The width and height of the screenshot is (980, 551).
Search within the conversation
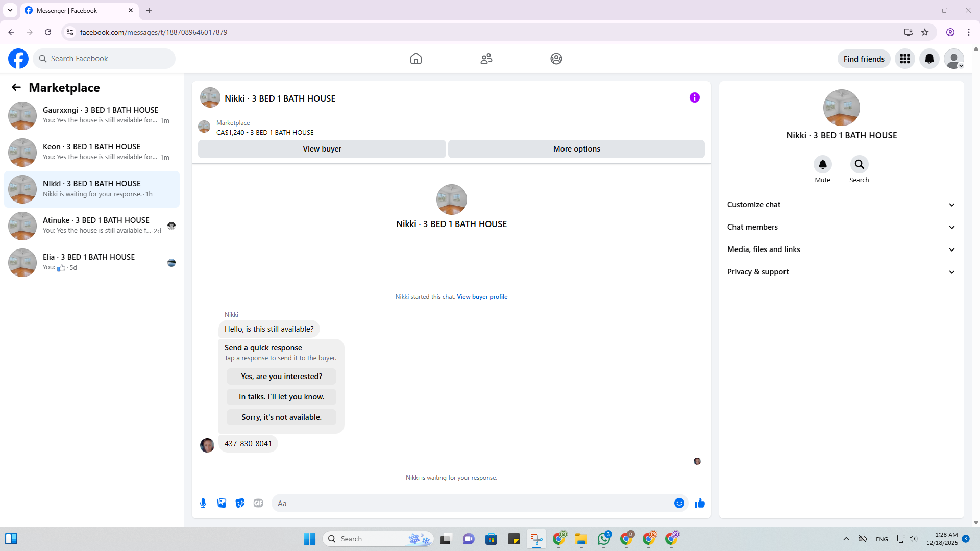[x=859, y=164]
